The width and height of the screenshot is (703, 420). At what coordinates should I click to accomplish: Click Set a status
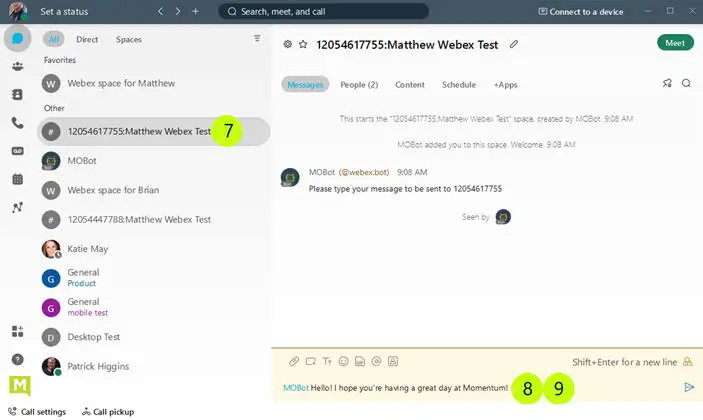64,12
